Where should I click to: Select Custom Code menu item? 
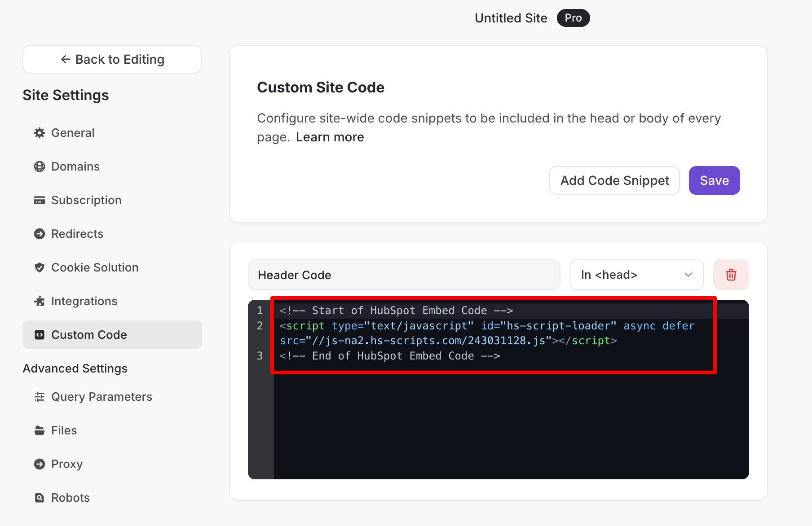112,335
